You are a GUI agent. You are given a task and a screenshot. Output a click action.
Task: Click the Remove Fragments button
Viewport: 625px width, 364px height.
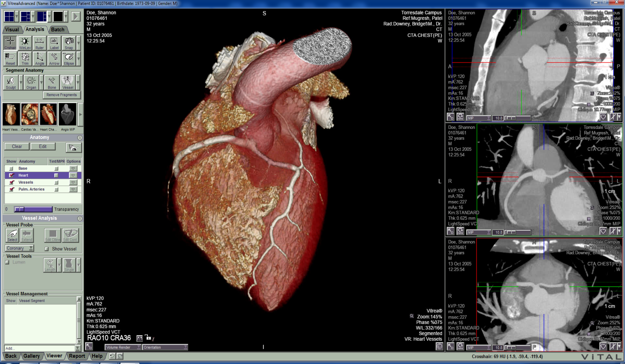point(61,95)
